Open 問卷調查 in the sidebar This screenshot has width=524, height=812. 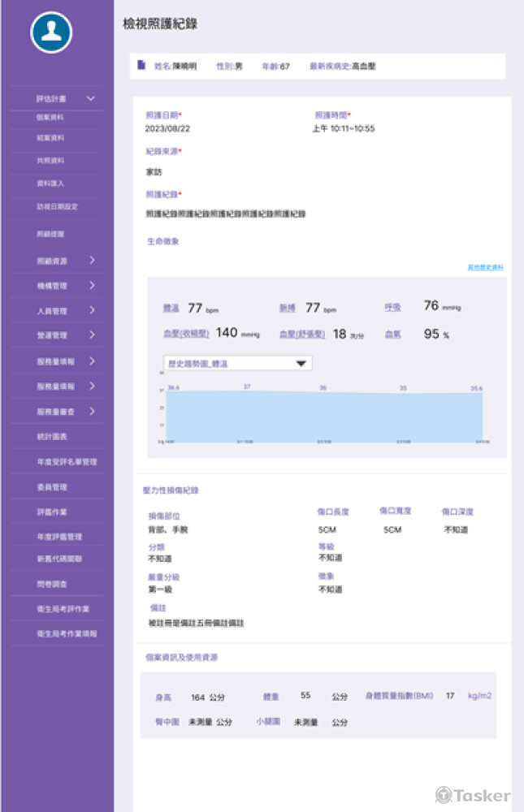pyautogui.click(x=50, y=584)
